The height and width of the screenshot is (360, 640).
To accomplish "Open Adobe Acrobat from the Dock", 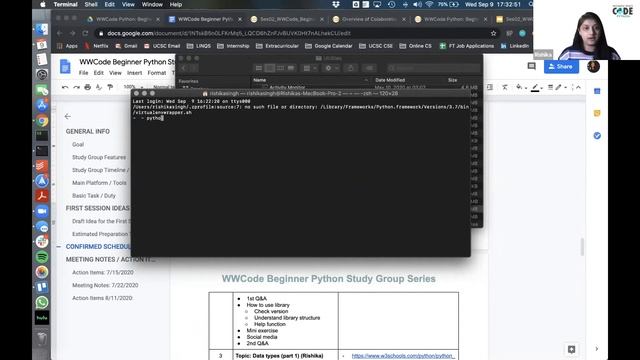I will tap(42, 196).
